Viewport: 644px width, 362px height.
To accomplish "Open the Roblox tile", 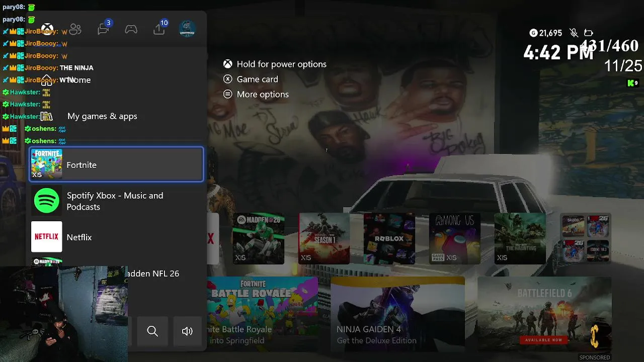I will click(x=389, y=238).
